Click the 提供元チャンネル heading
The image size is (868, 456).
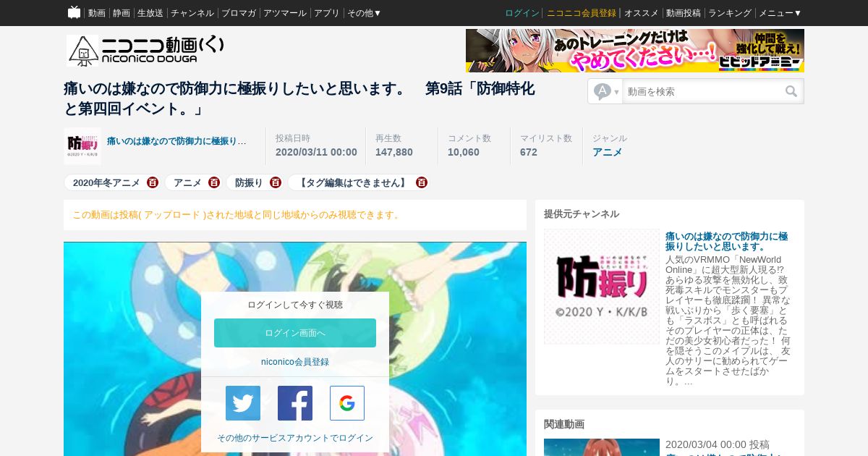click(582, 214)
